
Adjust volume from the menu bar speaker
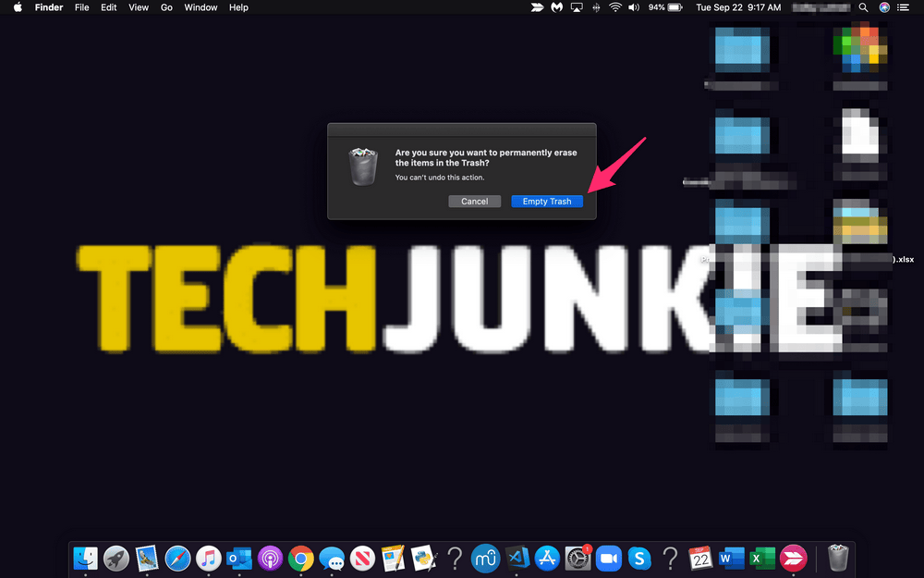tap(634, 7)
